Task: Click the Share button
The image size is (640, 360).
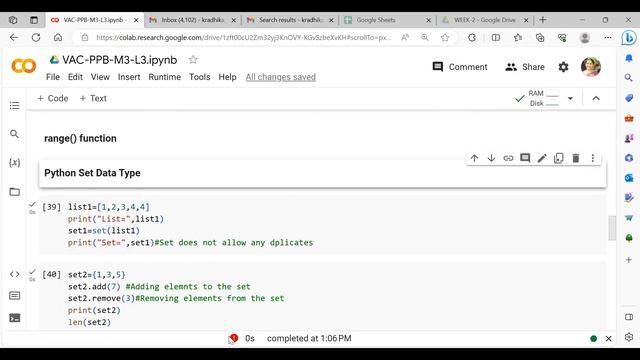Action: 525,67
